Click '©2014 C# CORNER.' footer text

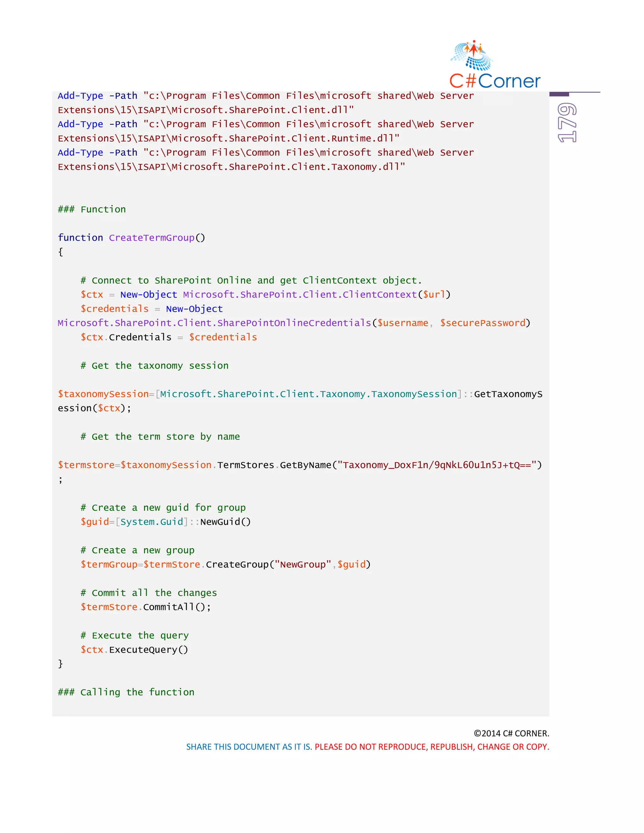[x=511, y=733]
